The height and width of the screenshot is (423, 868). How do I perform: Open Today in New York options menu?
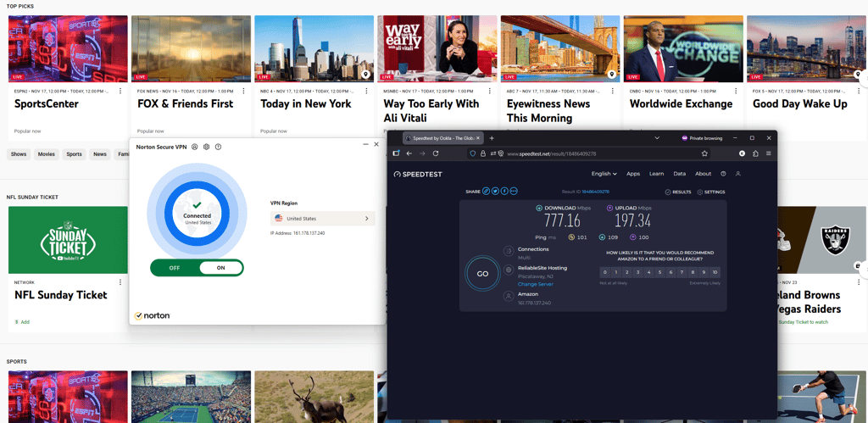click(x=366, y=91)
